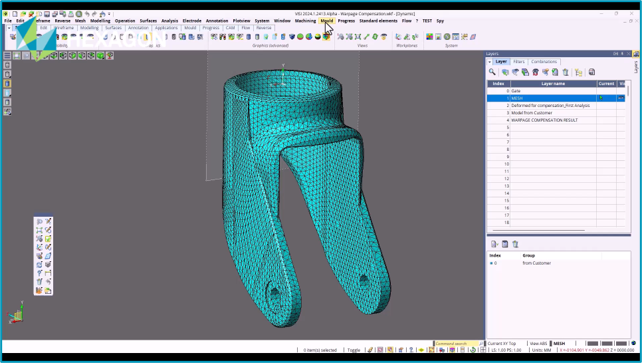This screenshot has width=642, height=363.
Task: Click the top icon in left vertical toolbar
Action: 7,65
